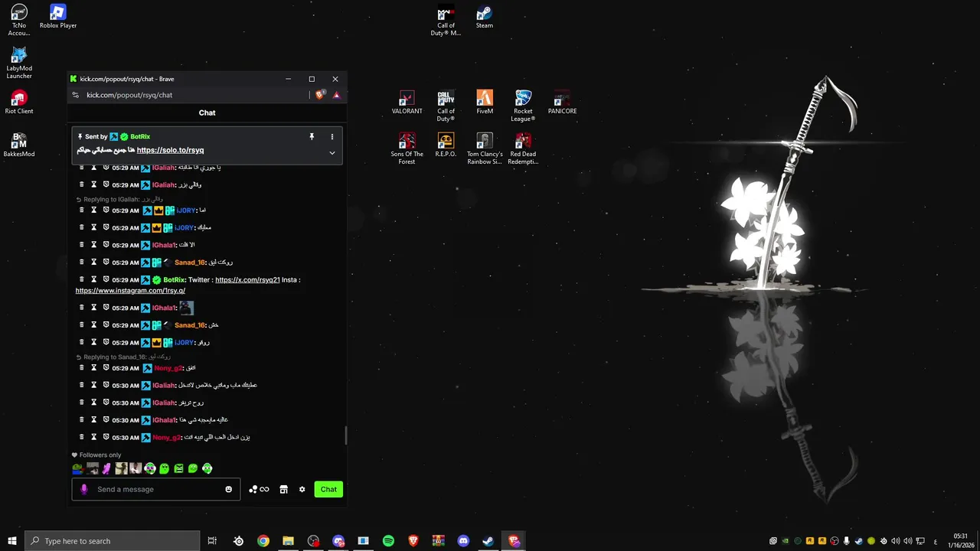
Task: Ban author of the last 05:30 AM Nony_g2 message
Action: [x=106, y=436]
